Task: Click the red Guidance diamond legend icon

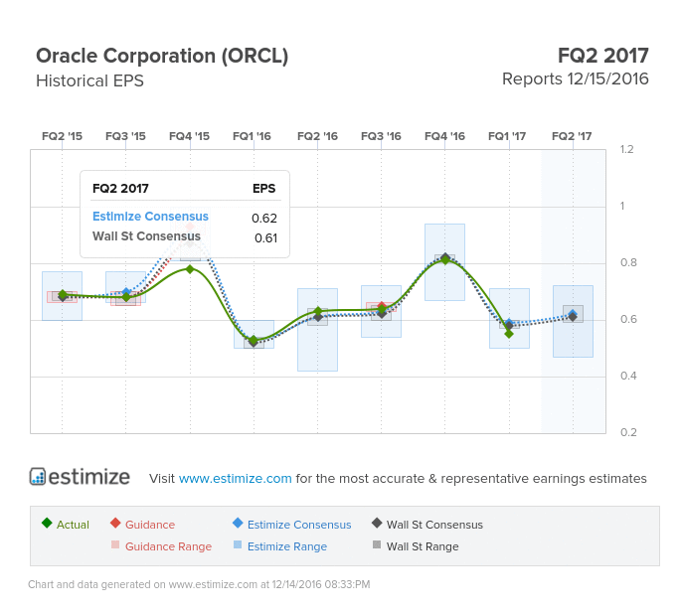Action: point(115,523)
